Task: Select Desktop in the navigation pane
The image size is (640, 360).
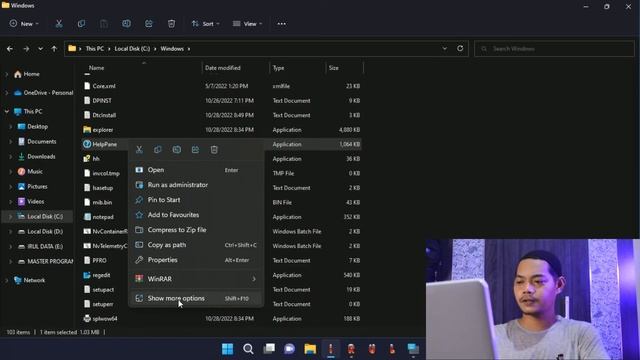Action: (38, 127)
